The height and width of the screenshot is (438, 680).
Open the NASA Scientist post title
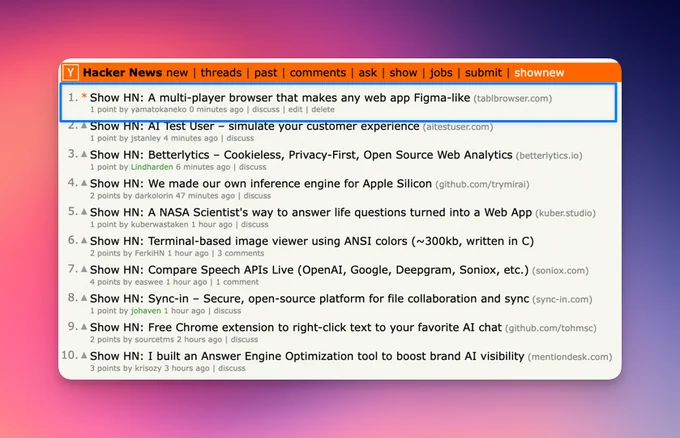[x=311, y=212]
